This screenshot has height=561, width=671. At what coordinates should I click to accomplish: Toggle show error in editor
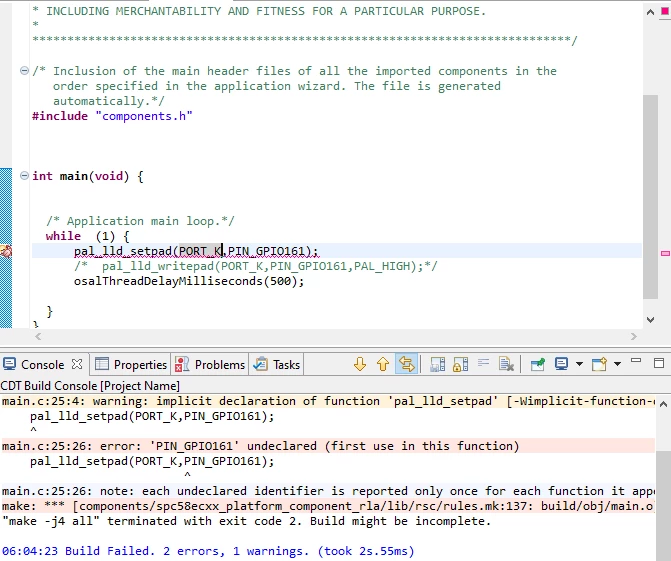coord(407,365)
